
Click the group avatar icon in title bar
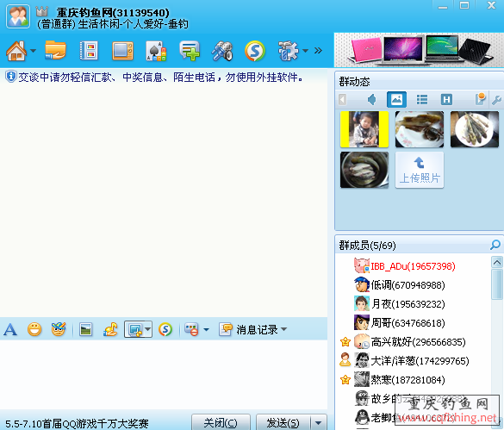pyautogui.click(x=18, y=16)
